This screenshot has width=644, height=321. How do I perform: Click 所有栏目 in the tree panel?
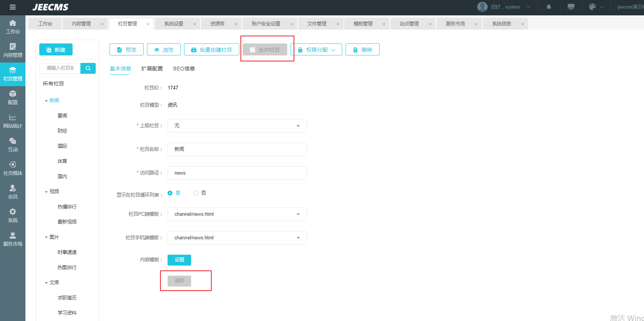(x=53, y=84)
